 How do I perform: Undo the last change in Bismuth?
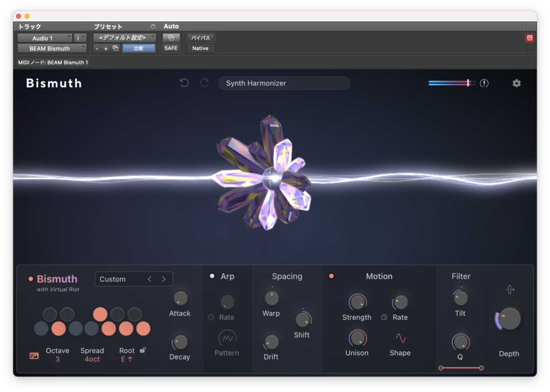(184, 83)
